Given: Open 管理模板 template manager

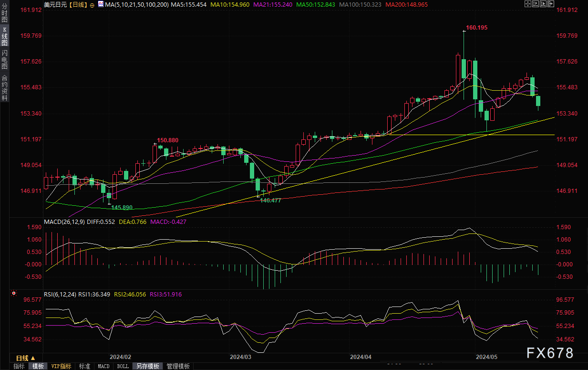Looking at the screenshot, I should pos(178,366).
